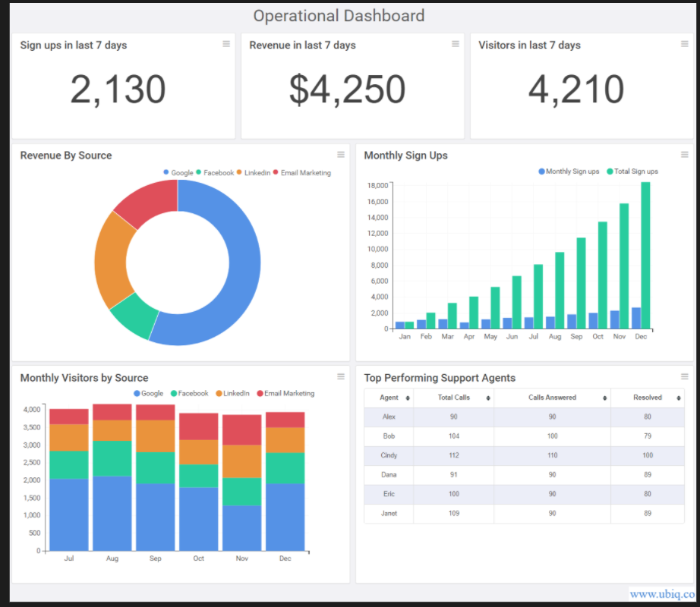The image size is (700, 607).
Task: Click Calls Answered column header text
Action: (x=552, y=398)
